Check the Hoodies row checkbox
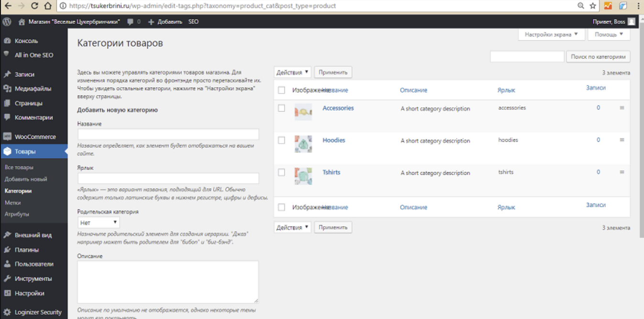 [x=282, y=140]
